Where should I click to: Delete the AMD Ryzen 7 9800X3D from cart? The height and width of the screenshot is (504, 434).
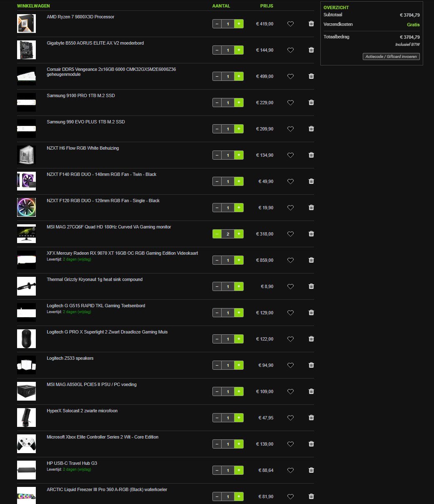(x=311, y=24)
